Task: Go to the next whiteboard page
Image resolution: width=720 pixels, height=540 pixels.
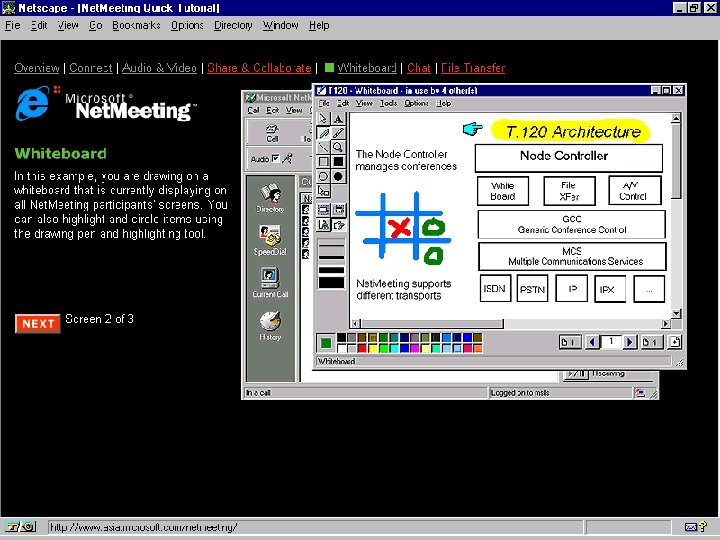Action: coord(630,342)
